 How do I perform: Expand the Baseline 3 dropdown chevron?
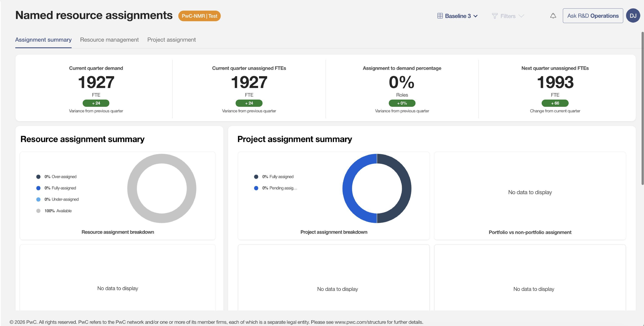[476, 16]
